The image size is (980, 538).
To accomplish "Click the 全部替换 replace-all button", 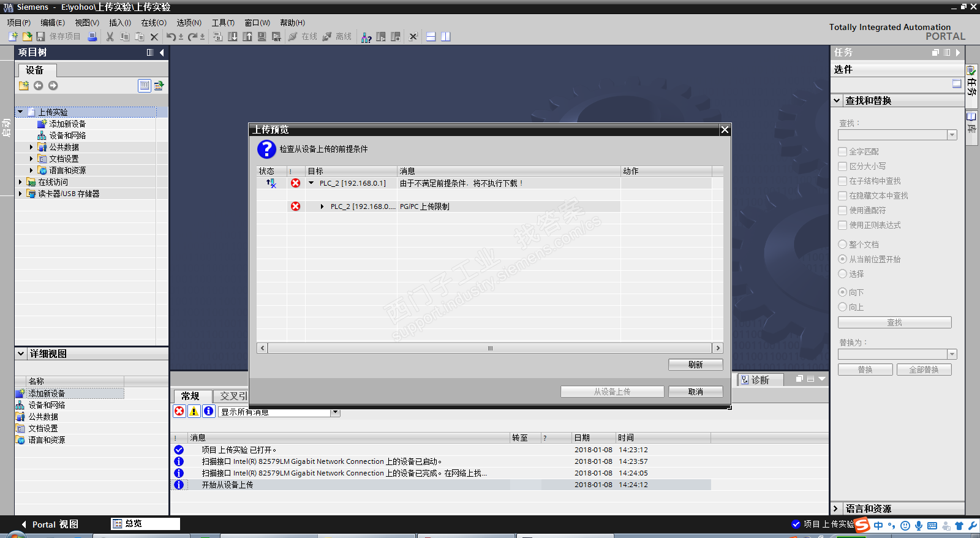I will pyautogui.click(x=924, y=369).
